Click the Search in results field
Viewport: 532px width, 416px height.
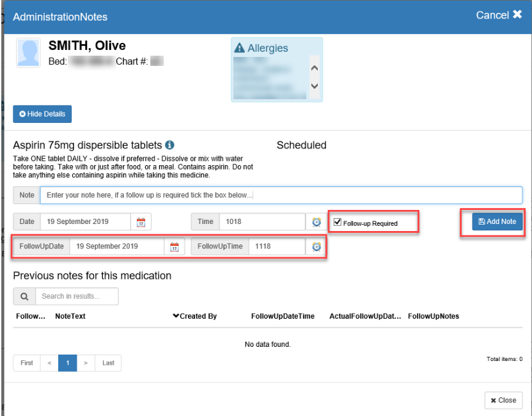coord(77,296)
